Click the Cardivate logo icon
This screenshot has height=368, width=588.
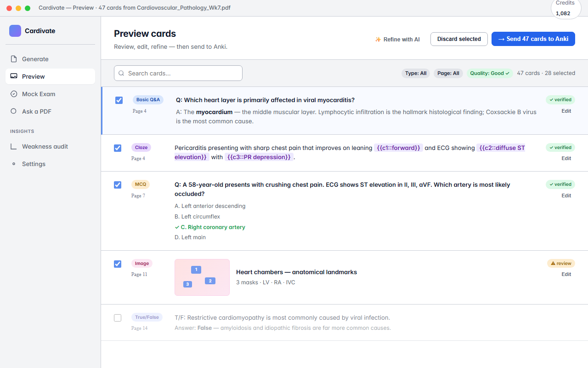[15, 31]
